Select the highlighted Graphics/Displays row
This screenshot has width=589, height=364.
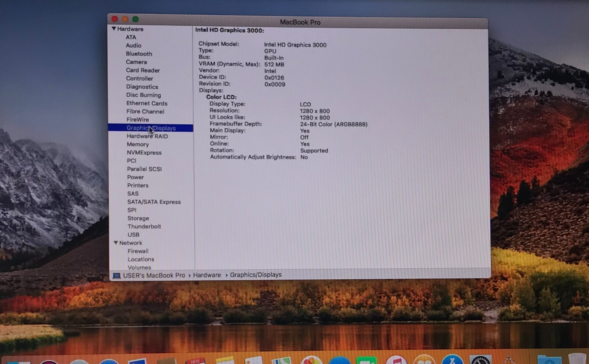click(x=151, y=128)
